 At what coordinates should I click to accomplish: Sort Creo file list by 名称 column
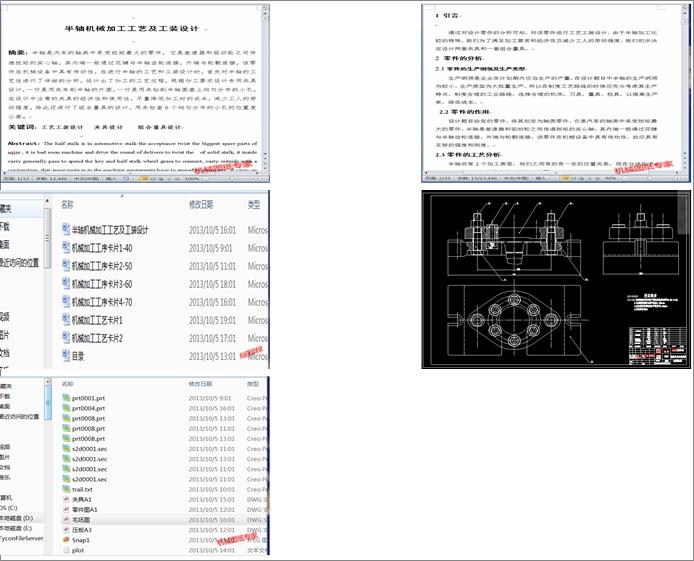tap(67, 384)
